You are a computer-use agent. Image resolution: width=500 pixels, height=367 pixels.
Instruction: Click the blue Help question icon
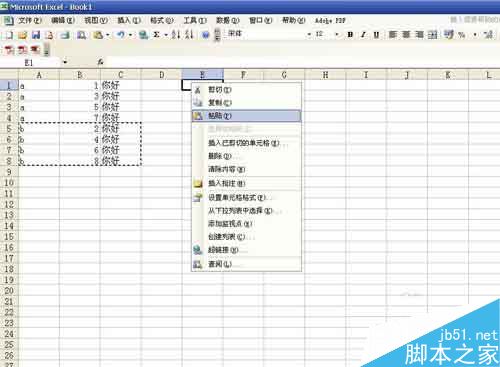point(206,35)
